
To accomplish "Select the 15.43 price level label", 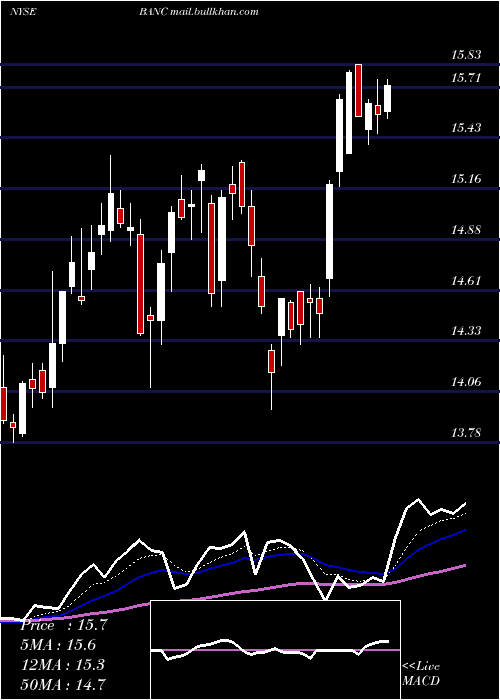I will coord(466,128).
